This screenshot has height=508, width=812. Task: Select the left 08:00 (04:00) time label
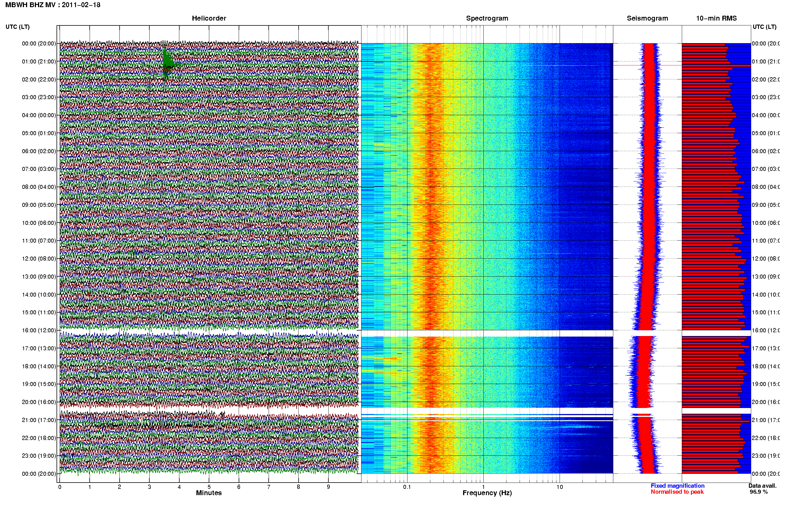pyautogui.click(x=39, y=187)
